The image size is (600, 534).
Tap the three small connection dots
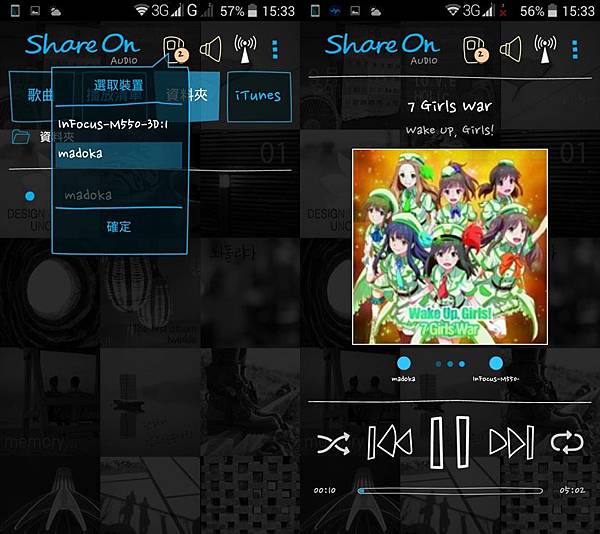point(450,364)
